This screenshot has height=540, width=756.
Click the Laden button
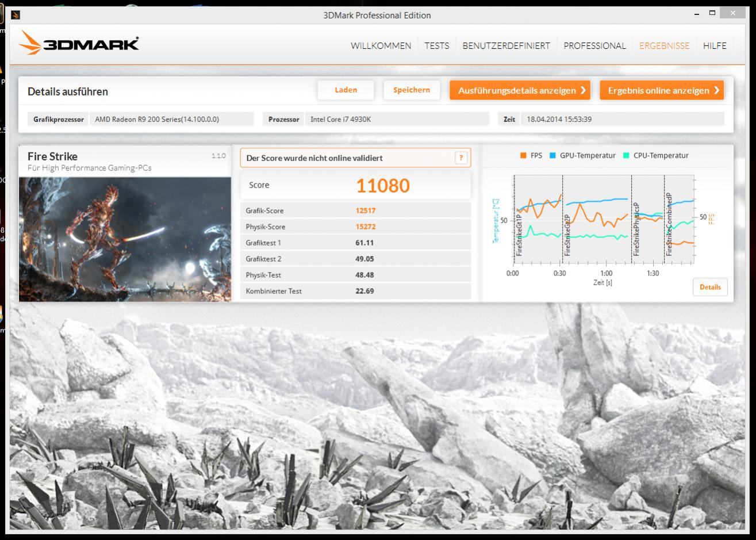pyautogui.click(x=346, y=90)
